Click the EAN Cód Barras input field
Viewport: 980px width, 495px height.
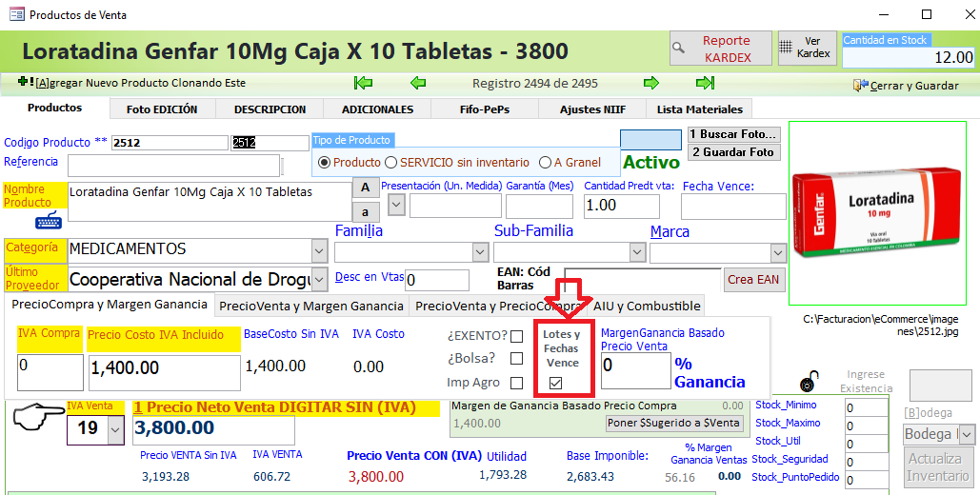pyautogui.click(x=642, y=279)
